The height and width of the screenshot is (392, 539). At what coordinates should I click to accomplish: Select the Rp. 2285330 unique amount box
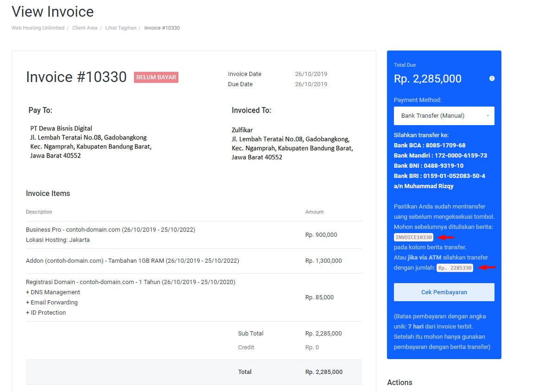[455, 268]
